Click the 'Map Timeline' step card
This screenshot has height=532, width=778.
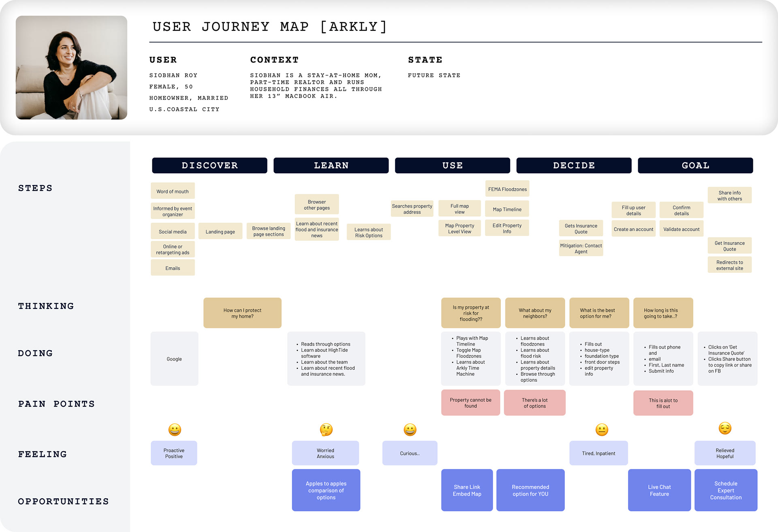tap(507, 209)
